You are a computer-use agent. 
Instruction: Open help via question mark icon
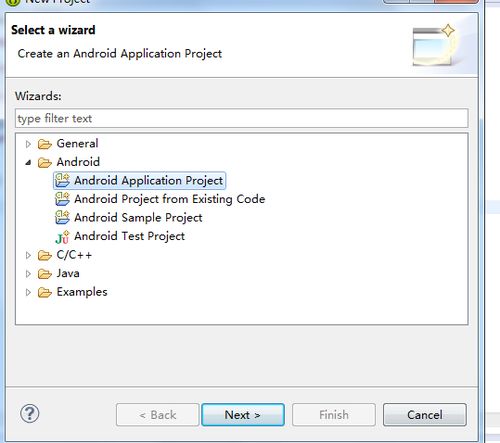click(30, 414)
